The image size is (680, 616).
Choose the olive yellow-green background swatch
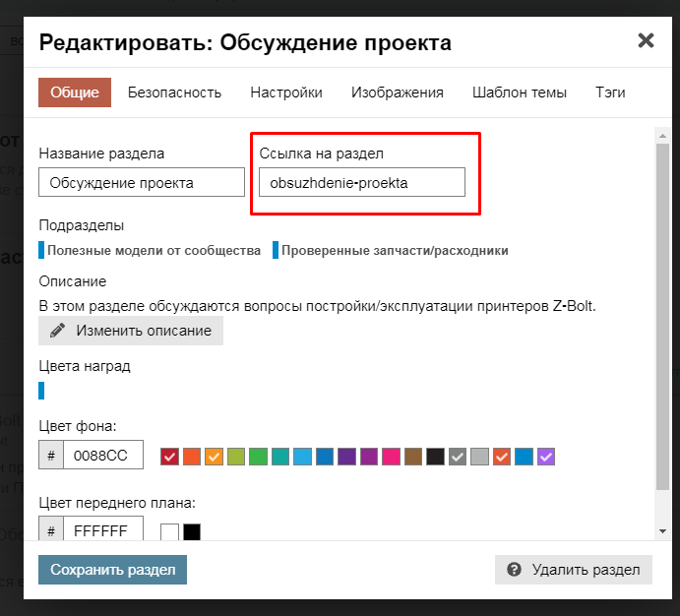click(236, 457)
